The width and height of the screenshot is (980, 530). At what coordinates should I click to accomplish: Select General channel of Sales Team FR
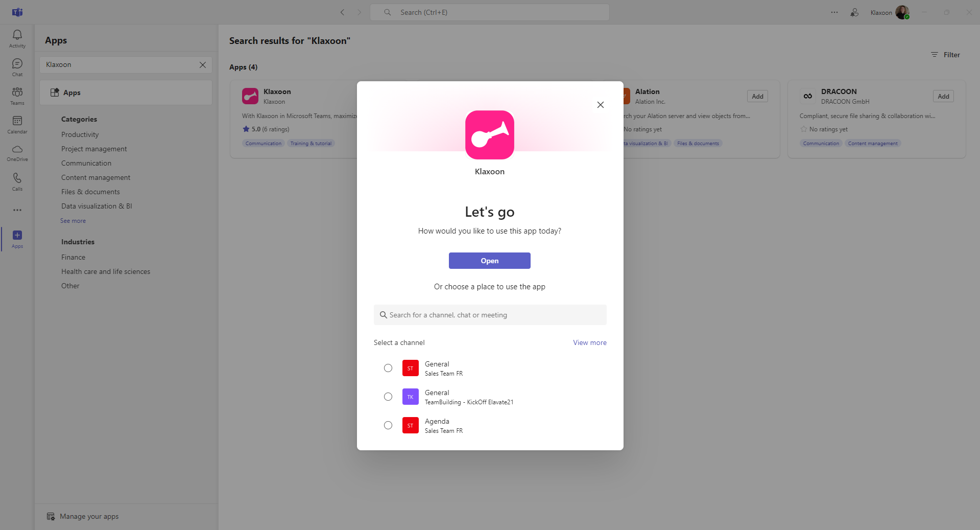[x=388, y=368]
